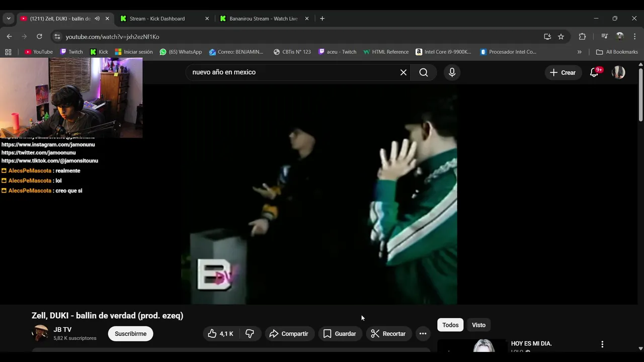Expand hidden bookmarks chevron
The height and width of the screenshot is (362, 644).
(579, 52)
